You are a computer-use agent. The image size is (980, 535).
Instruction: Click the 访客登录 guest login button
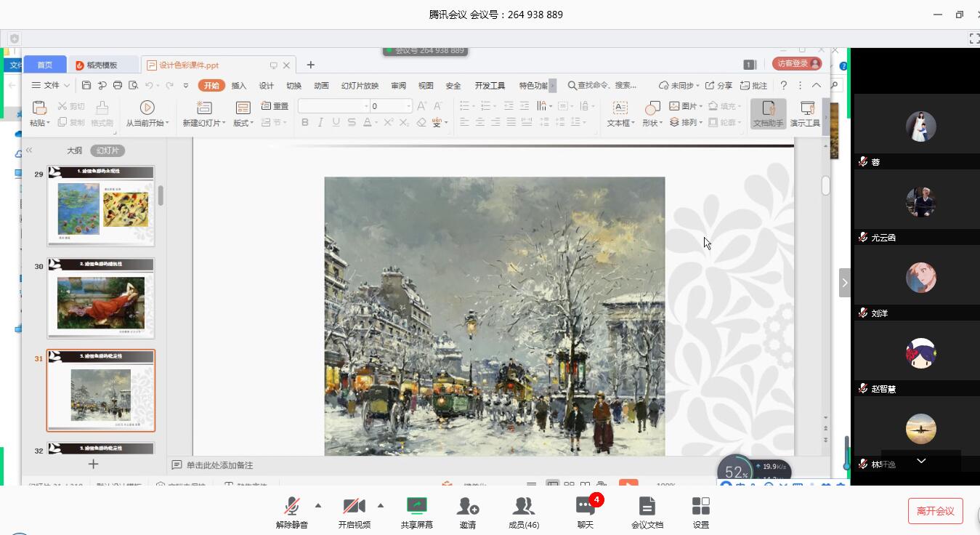pyautogui.click(x=797, y=64)
